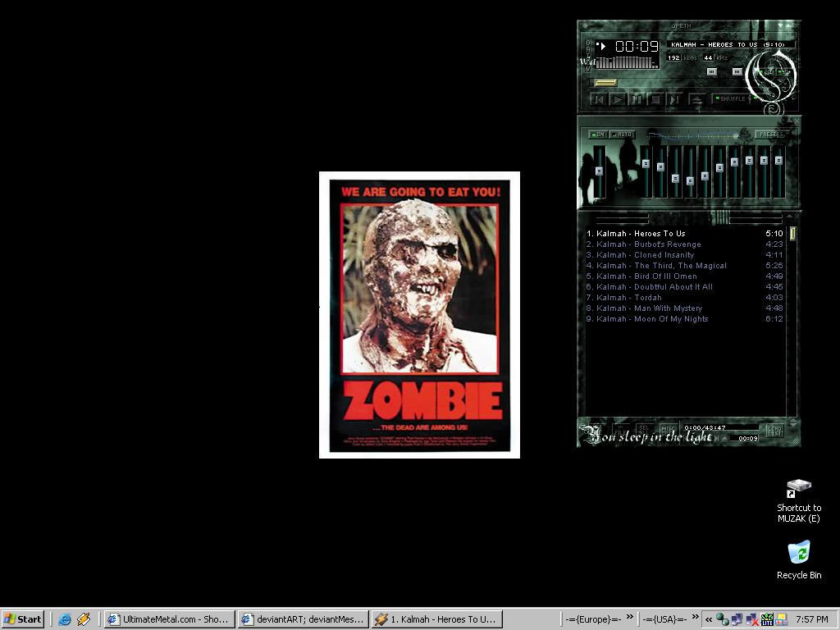Pause playback in Winamp
Viewport: 840px width, 630px height.
tap(636, 99)
